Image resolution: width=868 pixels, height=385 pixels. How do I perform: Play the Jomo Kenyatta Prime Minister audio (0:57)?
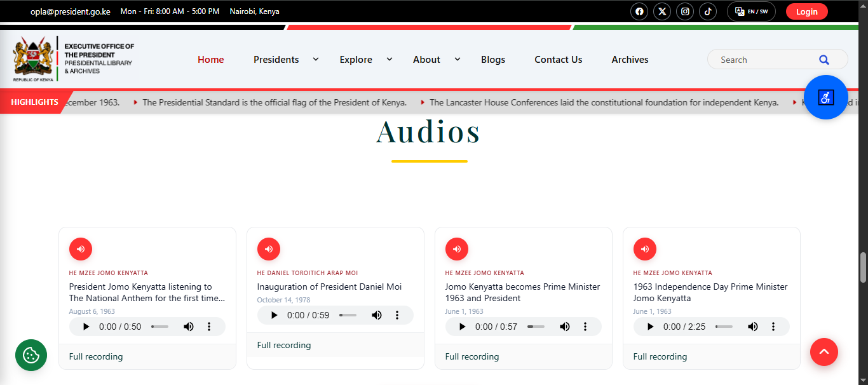(x=463, y=327)
